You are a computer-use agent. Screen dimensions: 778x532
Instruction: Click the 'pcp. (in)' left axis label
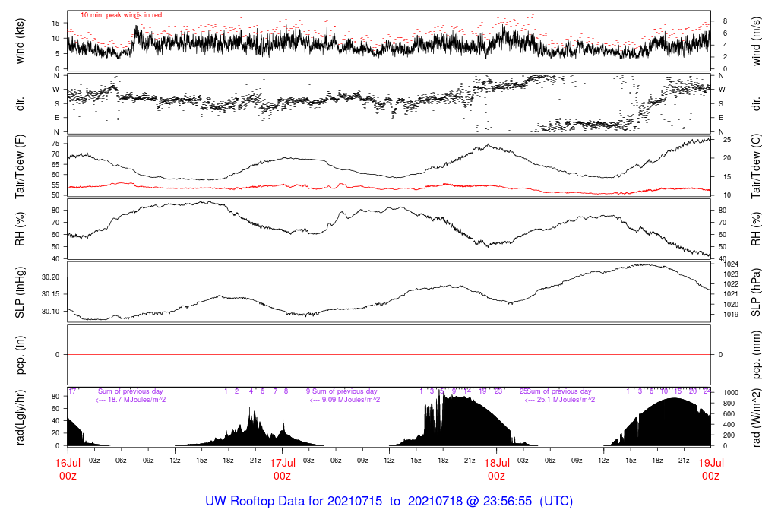pyautogui.click(x=20, y=355)
